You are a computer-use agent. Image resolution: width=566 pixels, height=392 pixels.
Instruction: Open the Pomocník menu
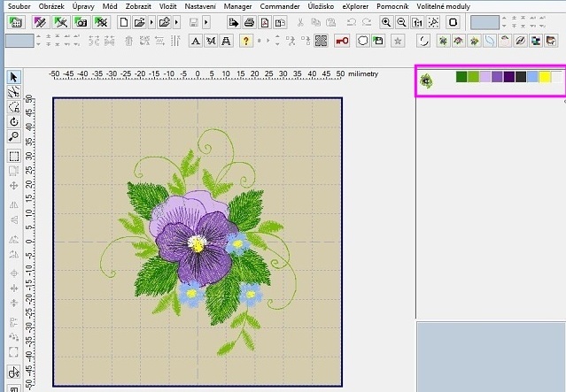click(x=393, y=6)
